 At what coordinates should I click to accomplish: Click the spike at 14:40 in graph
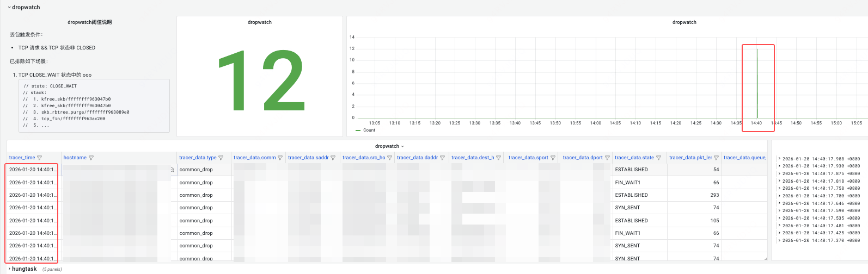[757, 82]
